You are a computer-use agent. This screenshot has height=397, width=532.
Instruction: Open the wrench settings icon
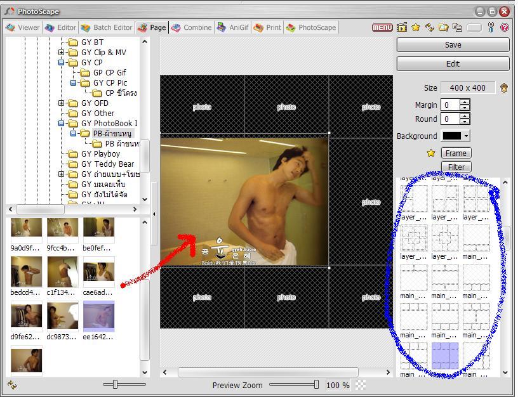[x=491, y=27]
